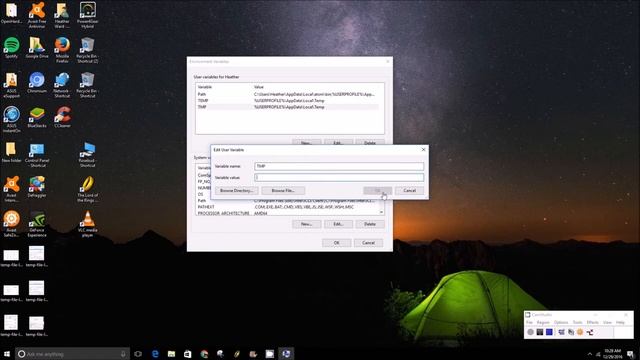Open the Spotify desktop shortcut

[x=11, y=47]
